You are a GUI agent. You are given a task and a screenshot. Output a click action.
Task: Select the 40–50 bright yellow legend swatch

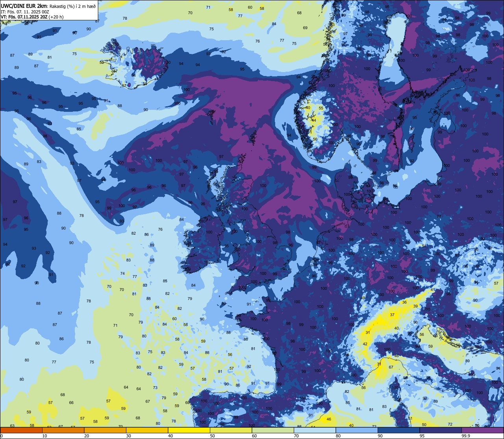[x=189, y=430]
